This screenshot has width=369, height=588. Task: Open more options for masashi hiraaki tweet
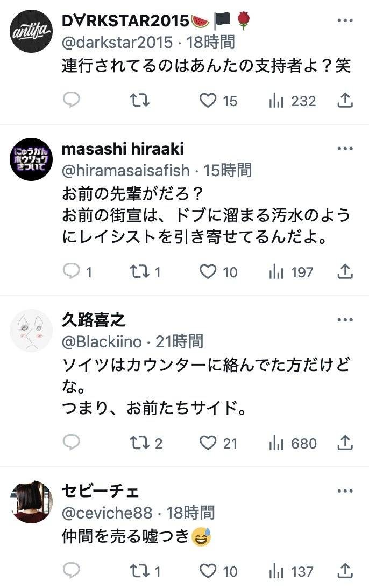click(345, 149)
